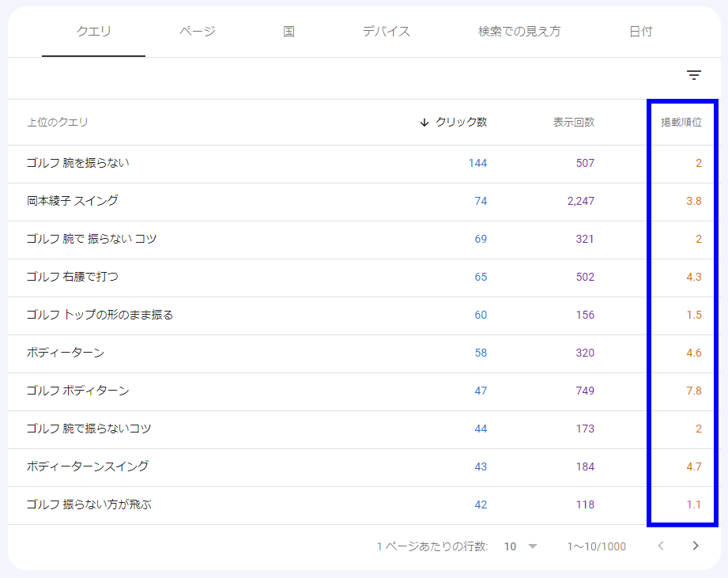The image size is (728, 578).
Task: Select query ゴルフ 腕で振らないコツ
Action: click(89, 429)
